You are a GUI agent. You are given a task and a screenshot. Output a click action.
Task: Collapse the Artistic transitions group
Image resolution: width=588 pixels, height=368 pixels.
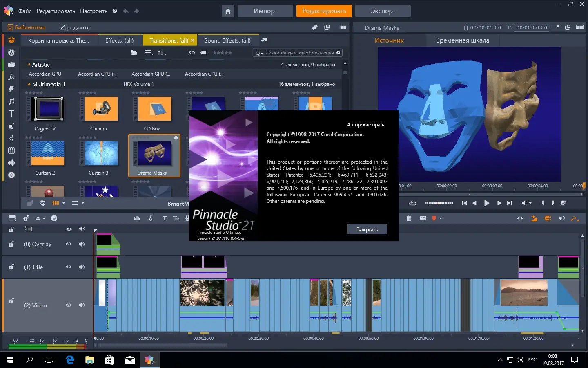click(x=29, y=65)
